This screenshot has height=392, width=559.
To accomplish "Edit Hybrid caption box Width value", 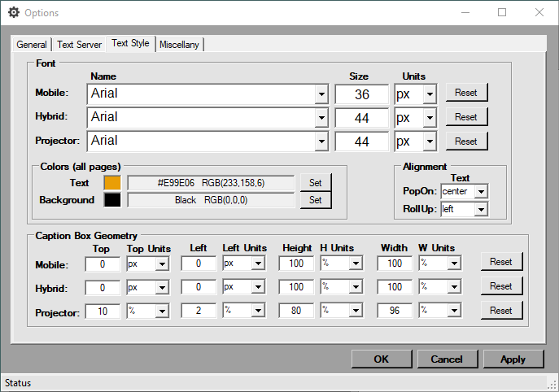I will 395,287.
